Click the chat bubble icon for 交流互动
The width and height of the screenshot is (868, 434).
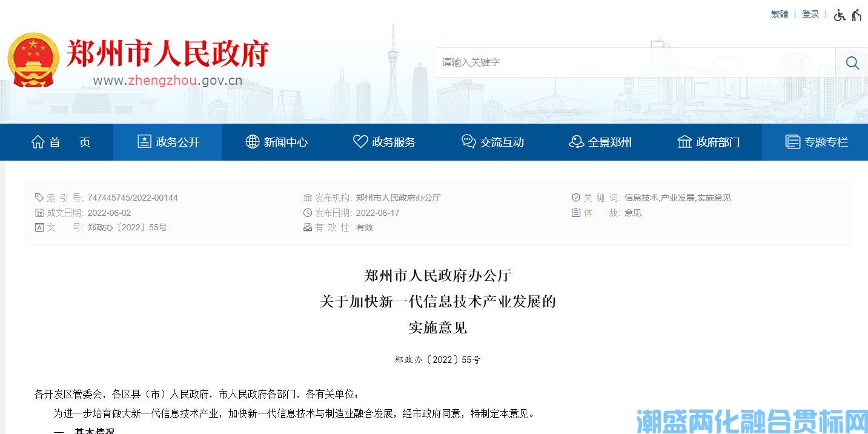pos(468,142)
